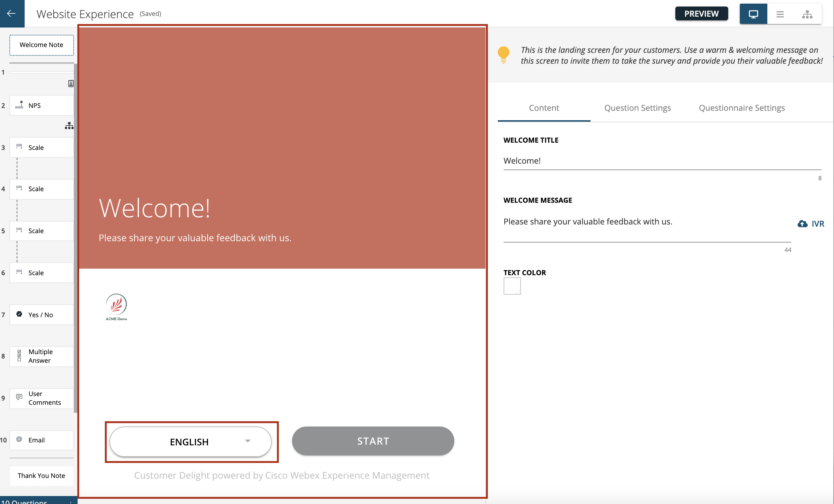834x504 pixels.
Task: Select the Email question
Action: [42, 440]
